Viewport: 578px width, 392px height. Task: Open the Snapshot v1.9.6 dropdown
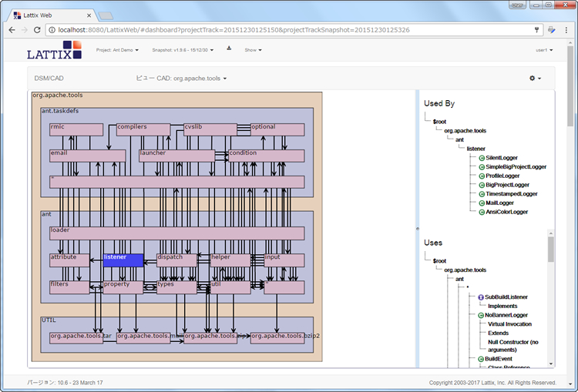[183, 50]
